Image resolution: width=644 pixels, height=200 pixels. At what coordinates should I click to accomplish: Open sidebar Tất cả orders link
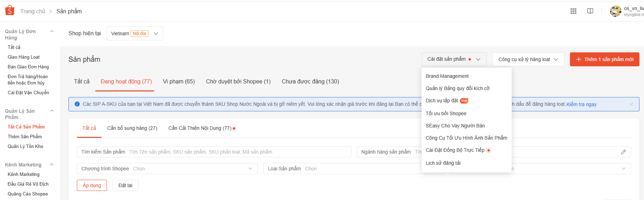pyautogui.click(x=14, y=47)
